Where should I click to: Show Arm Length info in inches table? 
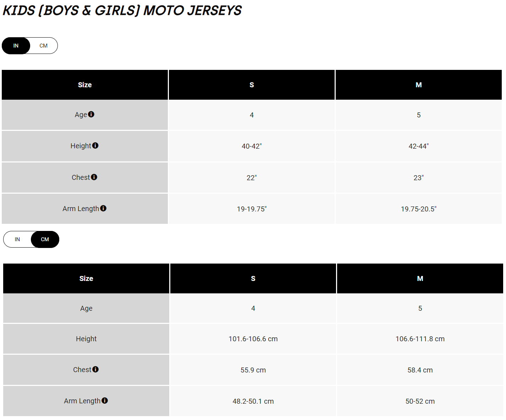(x=103, y=208)
